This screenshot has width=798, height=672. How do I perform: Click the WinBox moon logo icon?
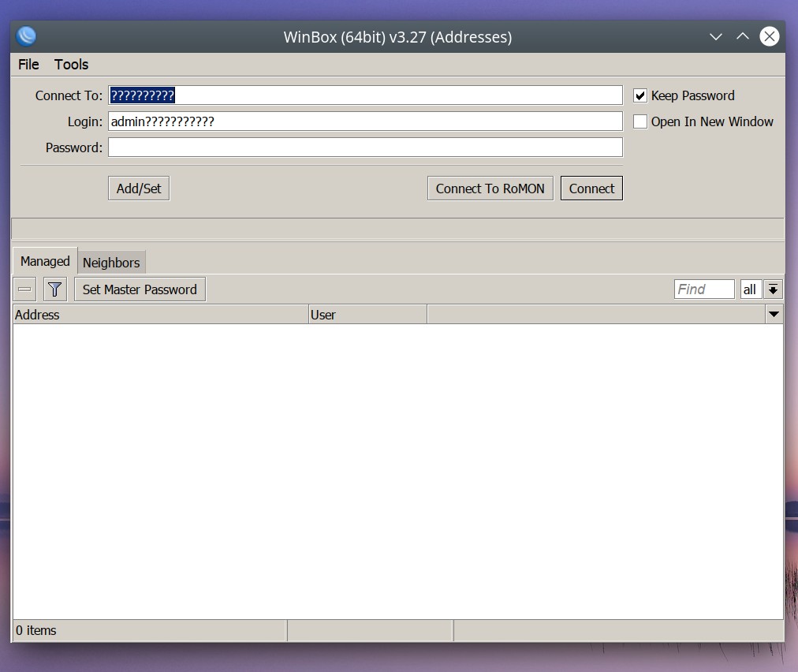26,36
